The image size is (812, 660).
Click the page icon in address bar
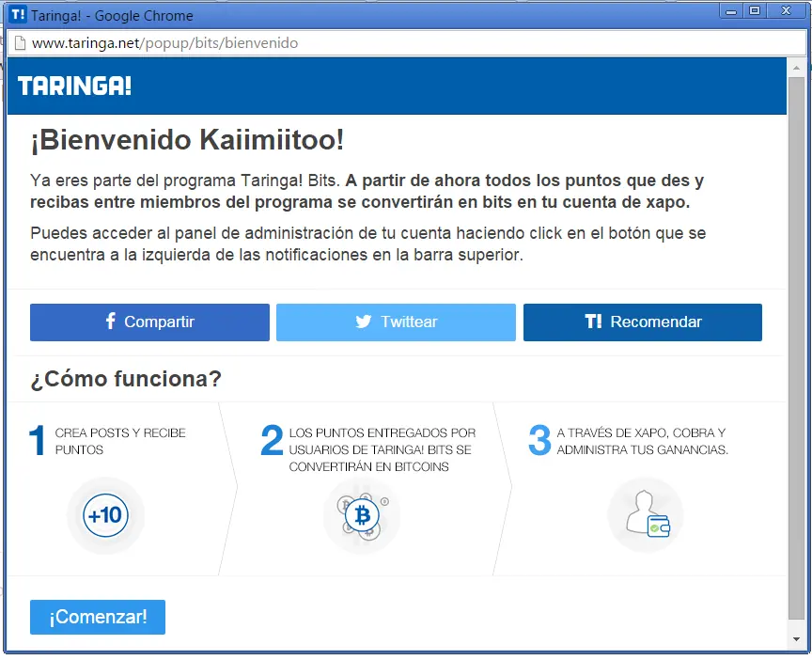coord(20,43)
